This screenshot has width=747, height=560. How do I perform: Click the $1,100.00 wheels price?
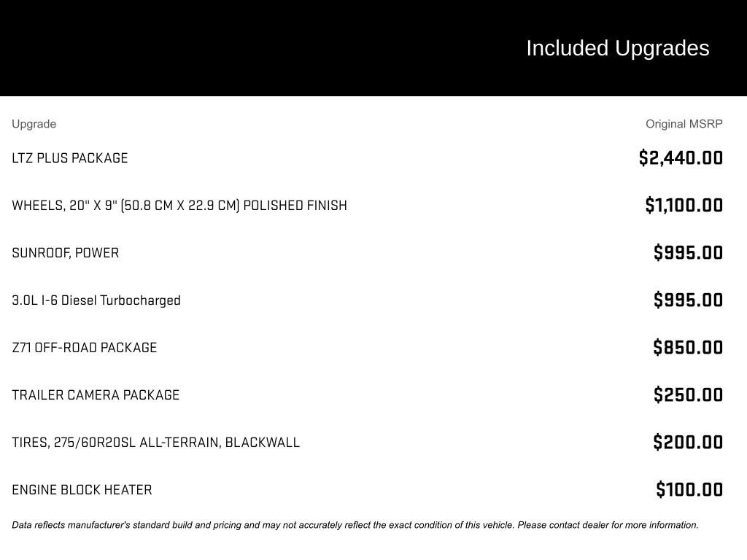click(x=684, y=206)
